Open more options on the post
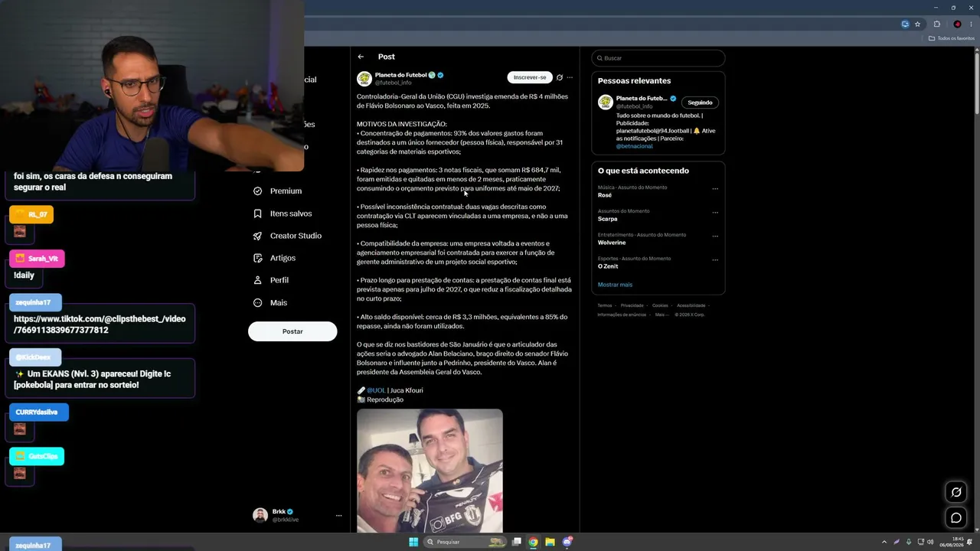Screen dimensions: 980x551 pos(570,77)
